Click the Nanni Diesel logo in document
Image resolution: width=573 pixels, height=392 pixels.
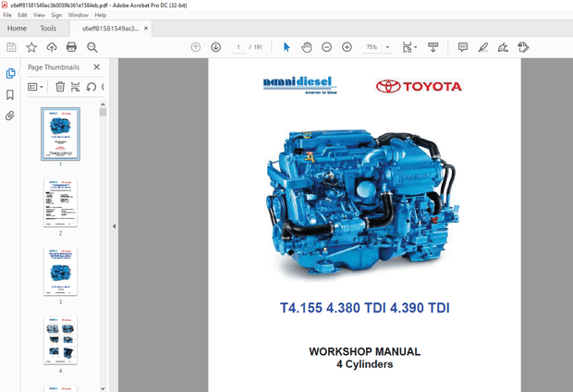[300, 85]
